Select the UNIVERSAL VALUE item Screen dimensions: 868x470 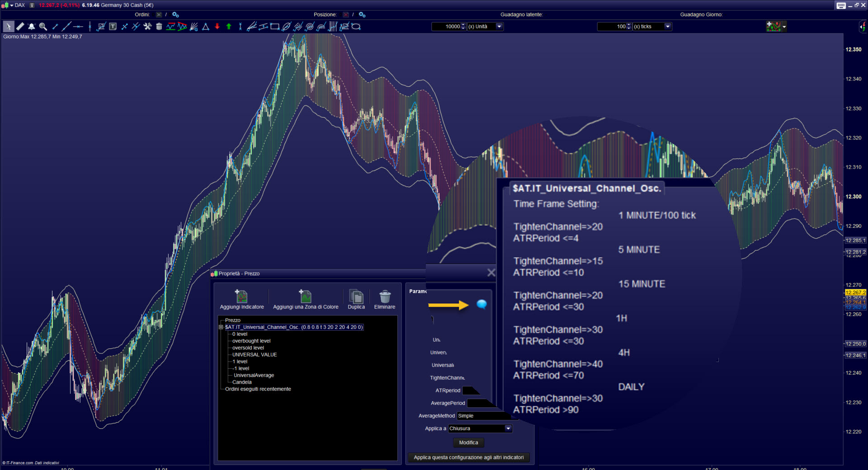tap(255, 355)
